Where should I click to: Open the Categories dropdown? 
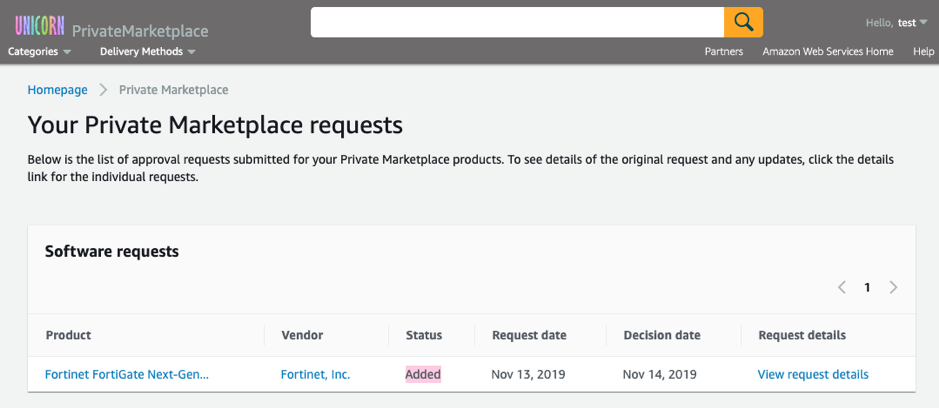[x=40, y=52]
